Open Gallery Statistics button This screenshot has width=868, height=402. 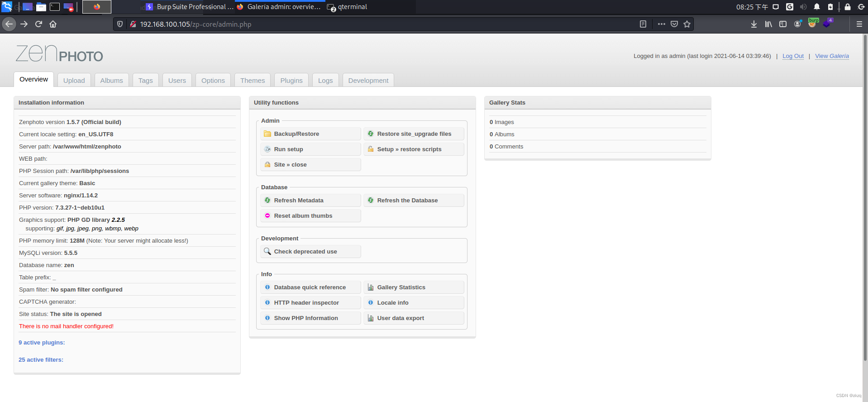click(x=414, y=287)
